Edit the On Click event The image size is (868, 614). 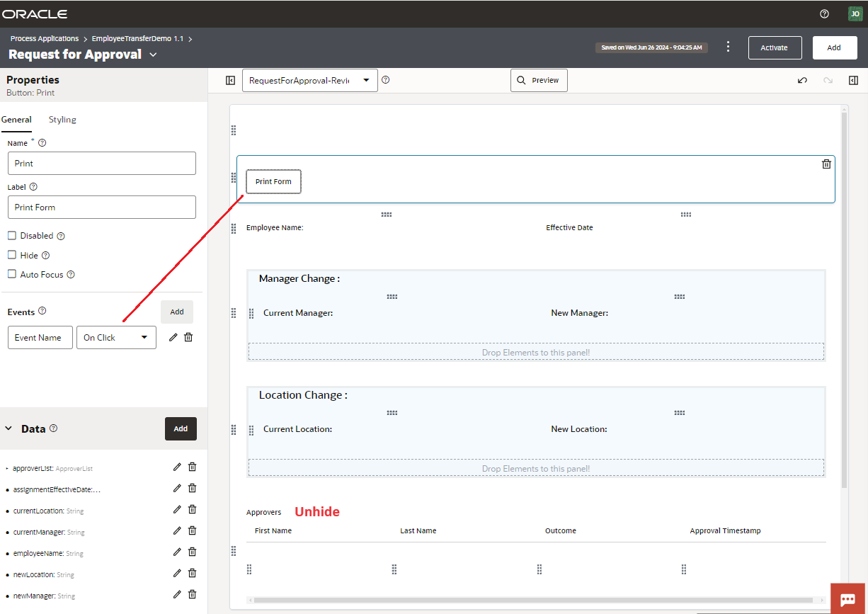[x=173, y=337]
